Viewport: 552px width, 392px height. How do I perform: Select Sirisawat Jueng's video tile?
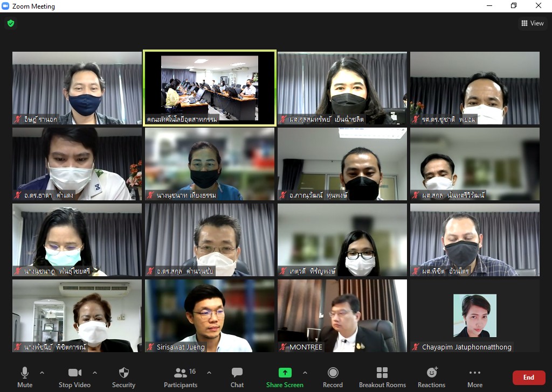coord(210,316)
